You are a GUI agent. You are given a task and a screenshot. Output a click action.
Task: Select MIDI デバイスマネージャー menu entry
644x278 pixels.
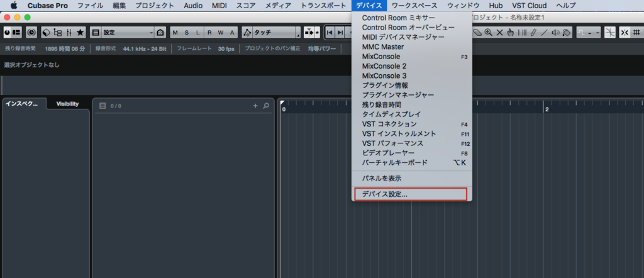412,37
